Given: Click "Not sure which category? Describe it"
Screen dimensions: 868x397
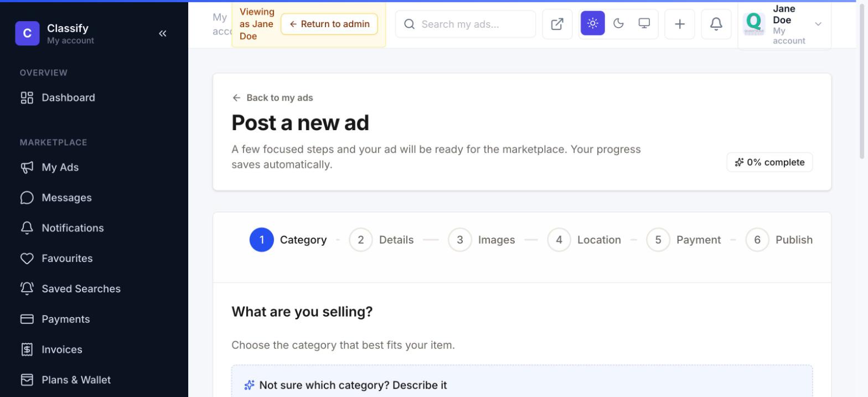Looking at the screenshot, I should tap(353, 385).
